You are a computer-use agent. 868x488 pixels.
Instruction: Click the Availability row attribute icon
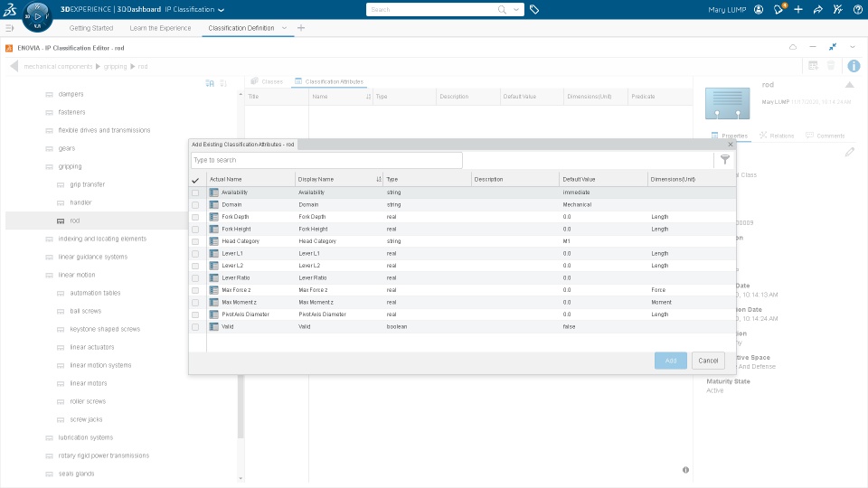[213, 192]
